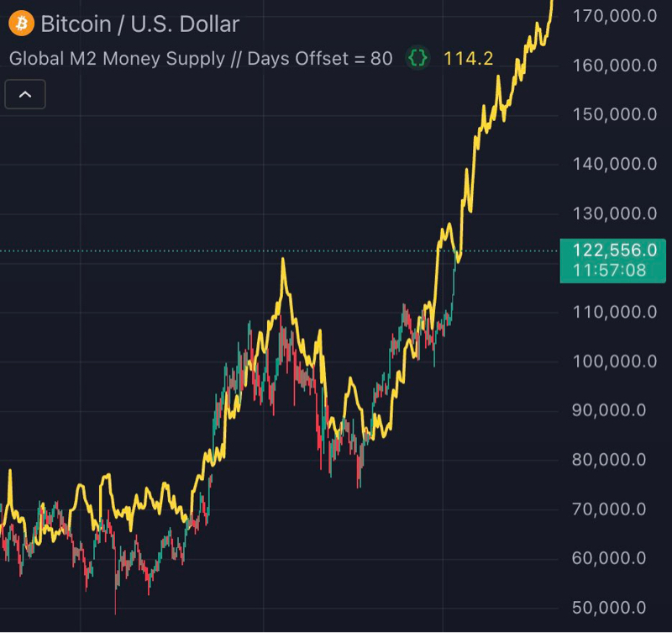Select the Global M2 Money Supply indicator label

[x=201, y=59]
